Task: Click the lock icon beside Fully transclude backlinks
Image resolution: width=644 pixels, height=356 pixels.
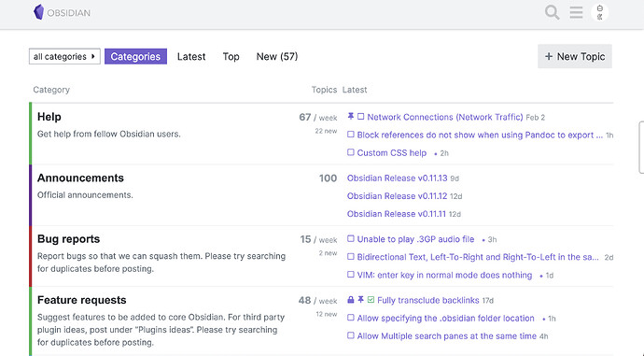Action: [350, 300]
